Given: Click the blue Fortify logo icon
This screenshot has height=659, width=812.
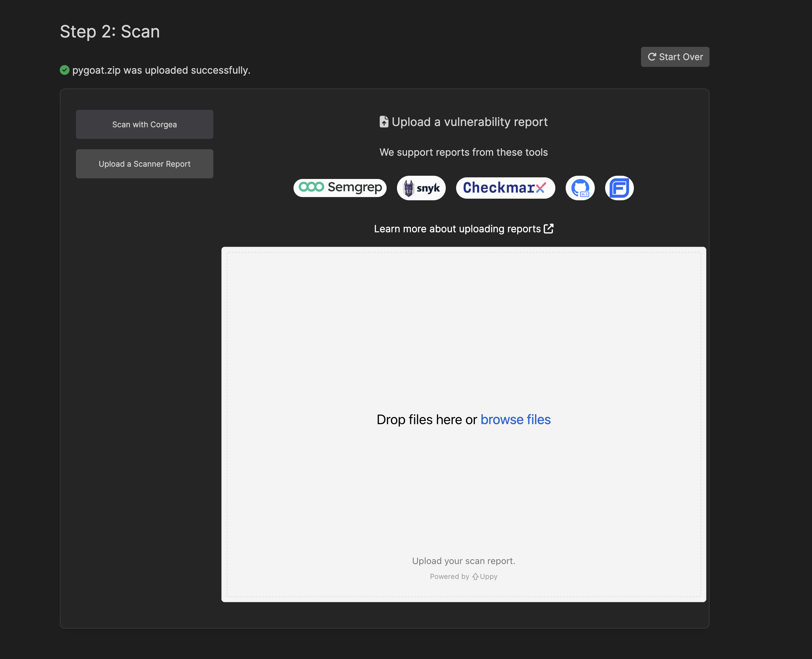Looking at the screenshot, I should [x=619, y=188].
